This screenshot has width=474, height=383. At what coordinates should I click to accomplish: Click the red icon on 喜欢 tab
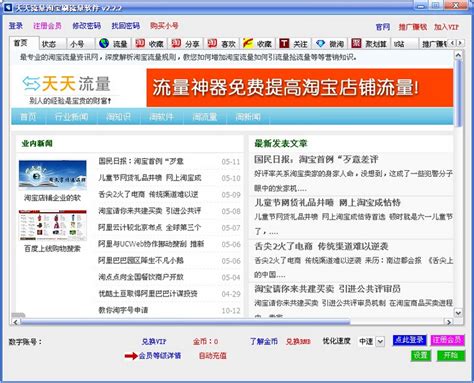pyautogui.click(x=212, y=43)
